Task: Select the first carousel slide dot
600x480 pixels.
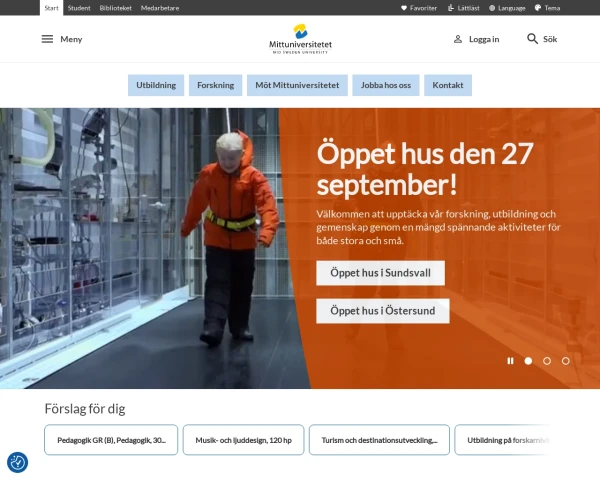Action: (x=528, y=361)
